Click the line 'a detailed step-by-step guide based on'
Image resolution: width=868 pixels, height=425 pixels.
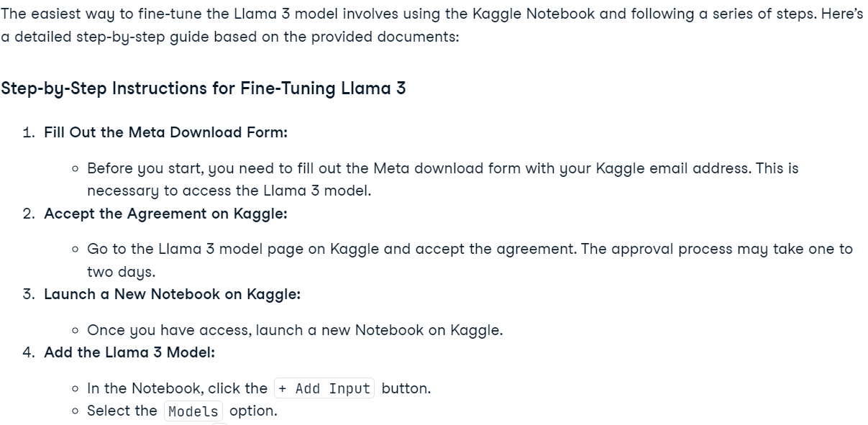tap(229, 37)
